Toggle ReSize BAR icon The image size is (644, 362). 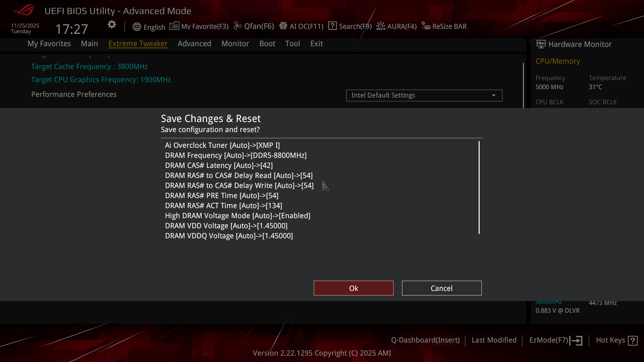pos(426,26)
